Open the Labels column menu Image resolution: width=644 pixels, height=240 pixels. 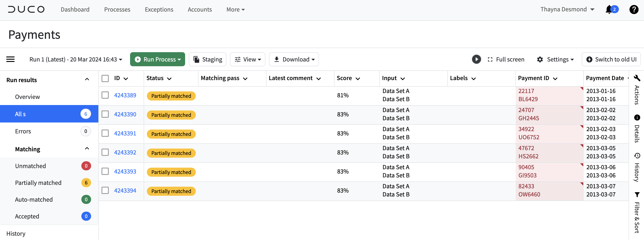pos(474,78)
